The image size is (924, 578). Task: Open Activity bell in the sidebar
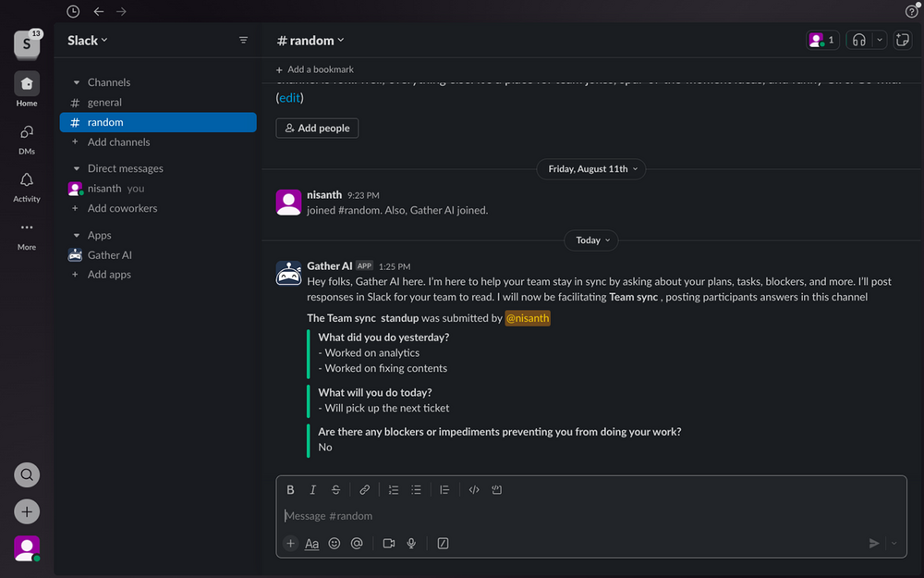pyautogui.click(x=27, y=187)
